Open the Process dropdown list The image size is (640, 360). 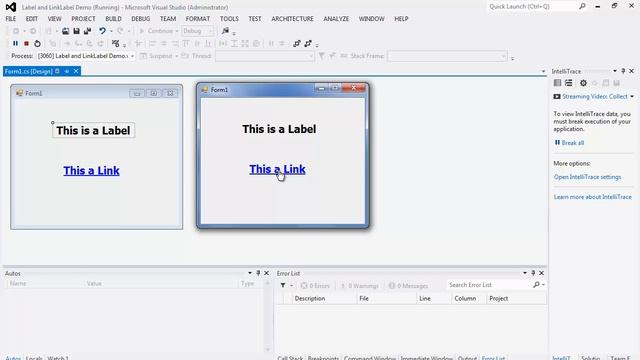[132, 56]
